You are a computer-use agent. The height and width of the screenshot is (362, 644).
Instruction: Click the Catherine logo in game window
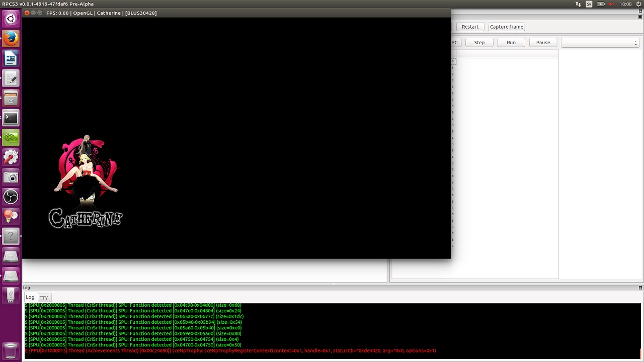tap(86, 182)
